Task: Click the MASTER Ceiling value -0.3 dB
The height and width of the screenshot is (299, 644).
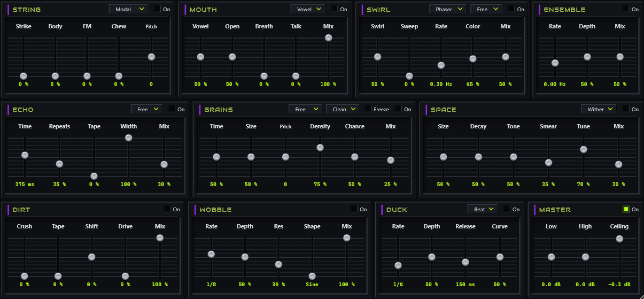Action: click(619, 284)
